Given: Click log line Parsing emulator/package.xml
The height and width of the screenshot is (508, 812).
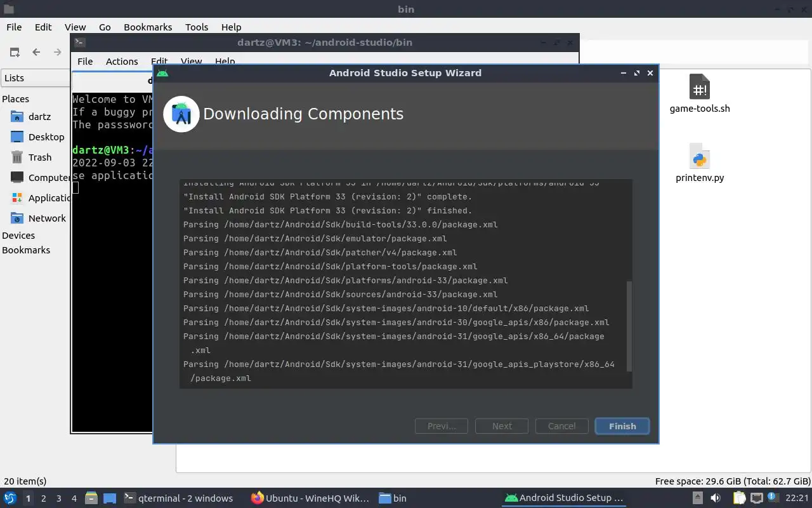Looking at the screenshot, I should coord(315,238).
